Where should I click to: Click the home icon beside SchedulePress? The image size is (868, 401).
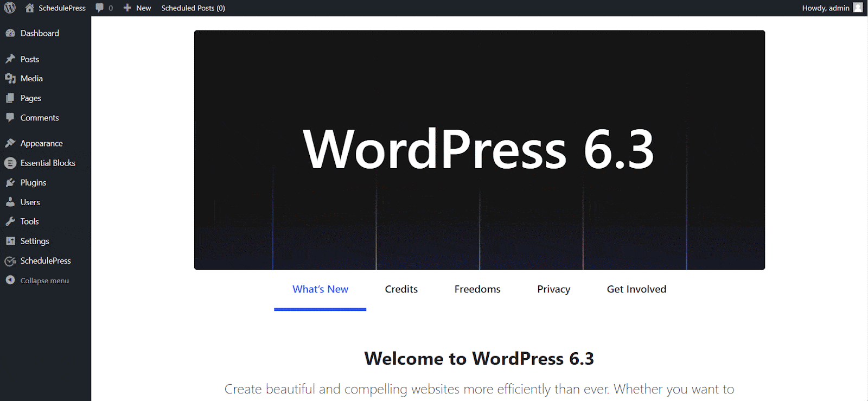click(x=30, y=8)
